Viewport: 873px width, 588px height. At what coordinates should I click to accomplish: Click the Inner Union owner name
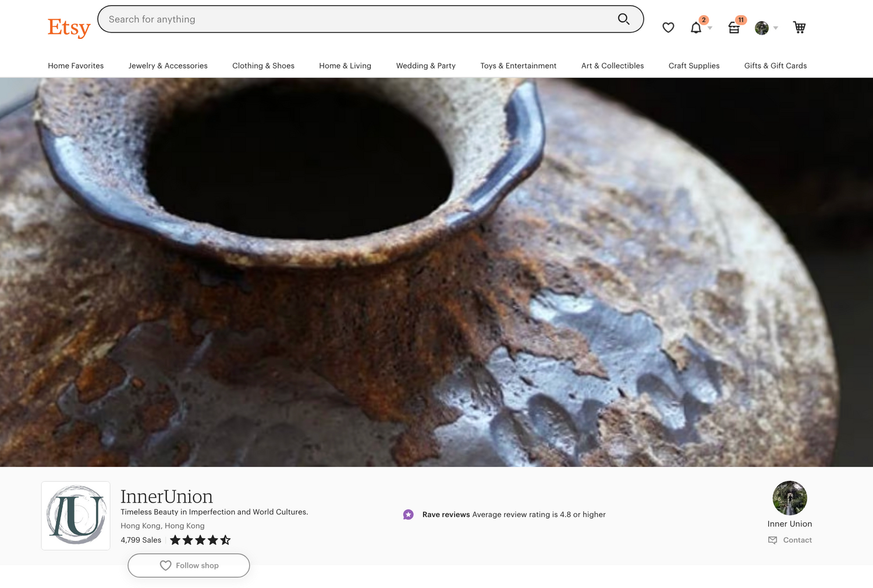point(790,524)
